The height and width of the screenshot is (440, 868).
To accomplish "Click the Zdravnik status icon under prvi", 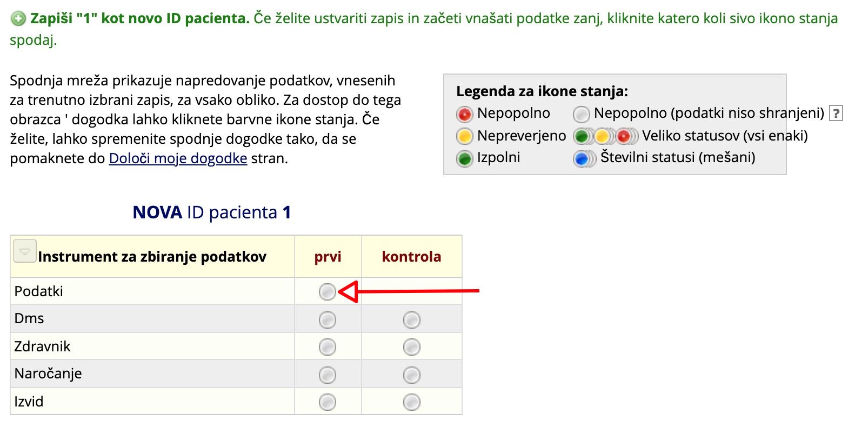I will pos(327,347).
